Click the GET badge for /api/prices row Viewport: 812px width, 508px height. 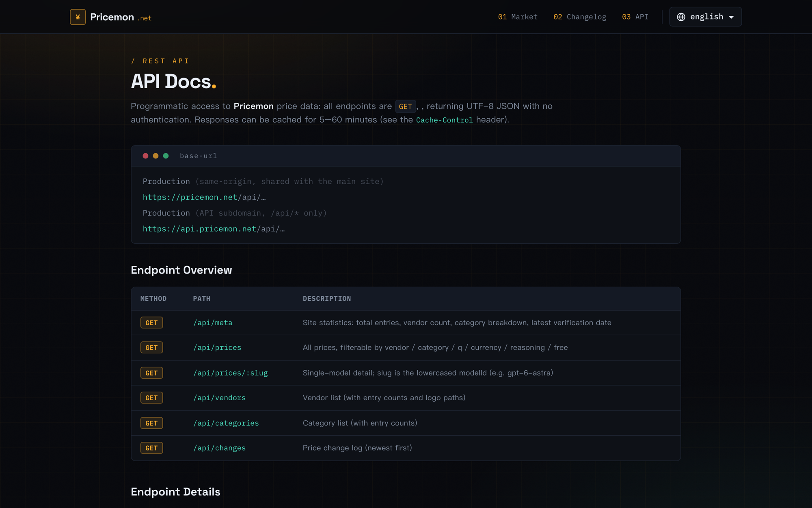(x=151, y=347)
